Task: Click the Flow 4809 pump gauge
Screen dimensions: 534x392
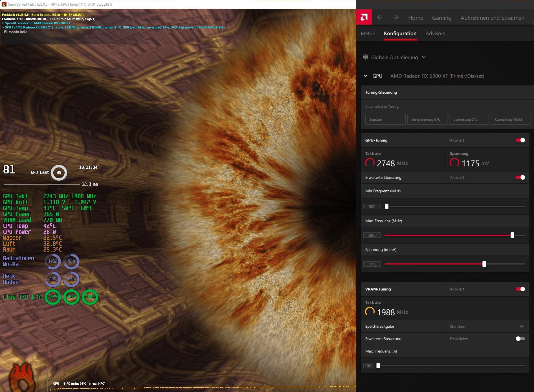Action: pos(90,297)
